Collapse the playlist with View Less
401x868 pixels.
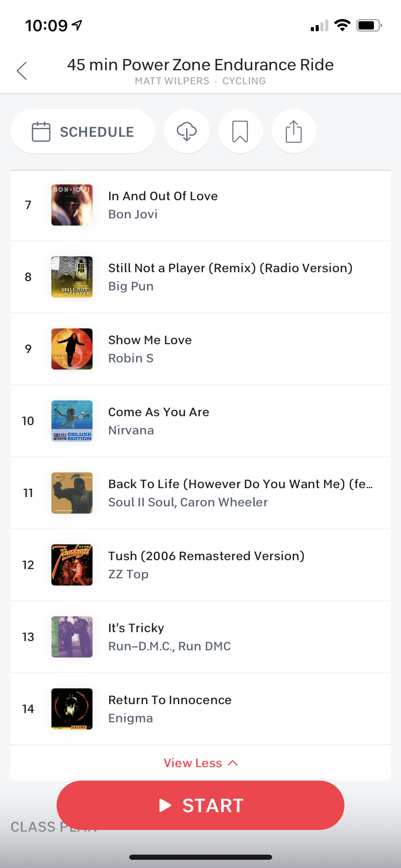(200, 763)
